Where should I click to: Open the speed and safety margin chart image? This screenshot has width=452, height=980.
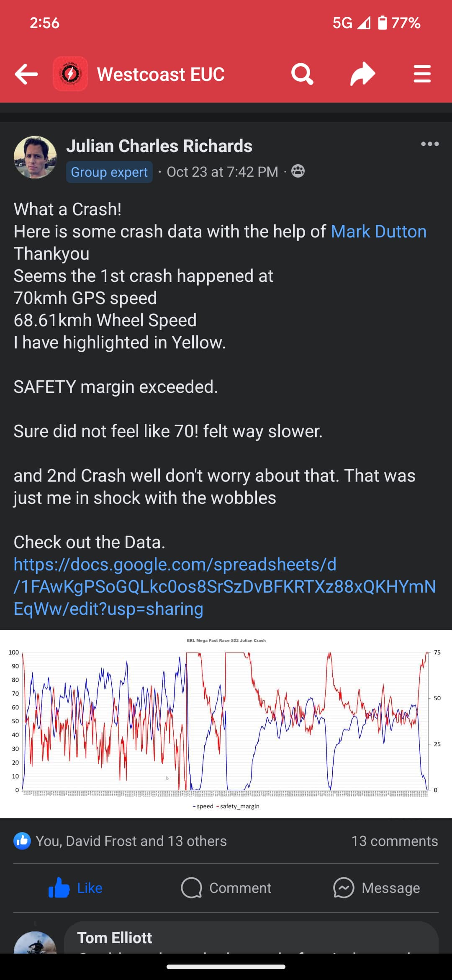point(226,723)
